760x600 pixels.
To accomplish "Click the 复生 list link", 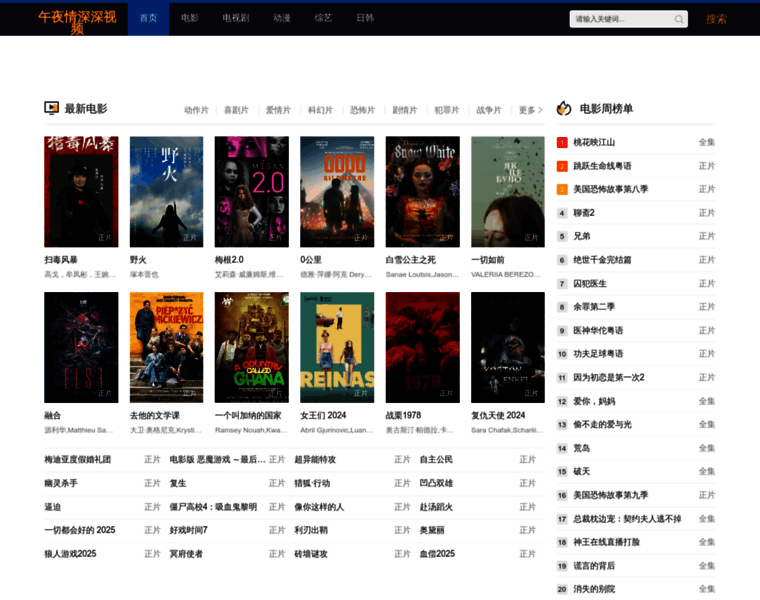I will [x=178, y=483].
